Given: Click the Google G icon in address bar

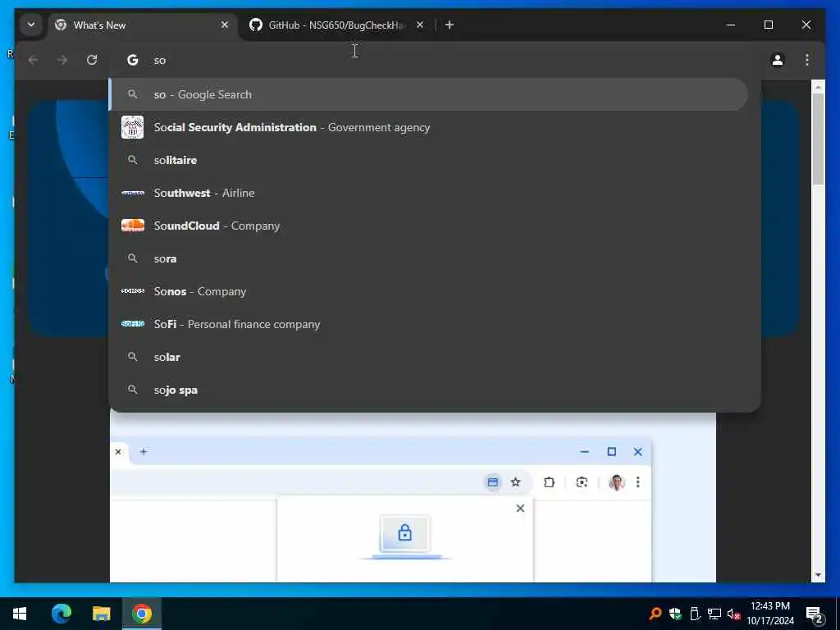Looking at the screenshot, I should point(132,60).
